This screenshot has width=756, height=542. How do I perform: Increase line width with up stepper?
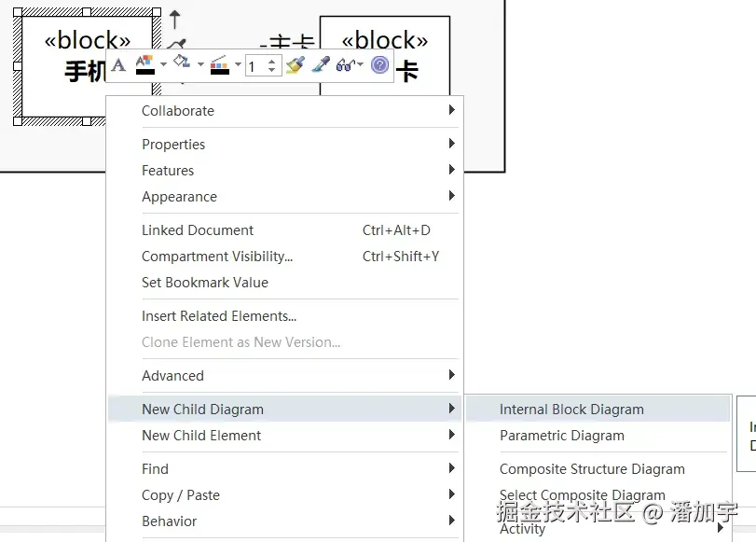[x=272, y=61]
